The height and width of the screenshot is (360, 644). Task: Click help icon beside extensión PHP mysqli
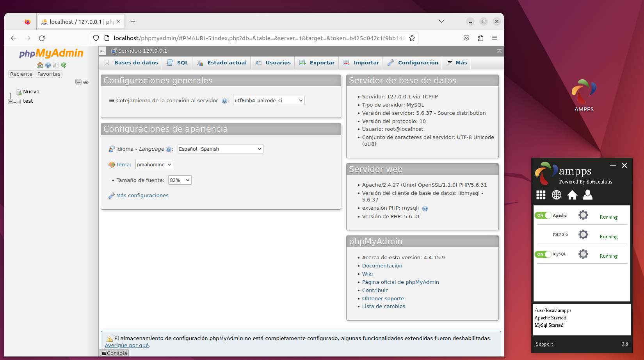[425, 209]
